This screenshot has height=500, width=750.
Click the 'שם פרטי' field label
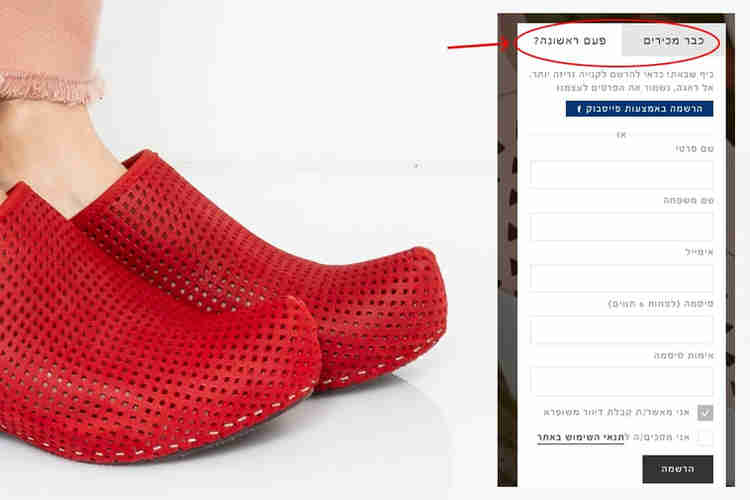click(695, 149)
